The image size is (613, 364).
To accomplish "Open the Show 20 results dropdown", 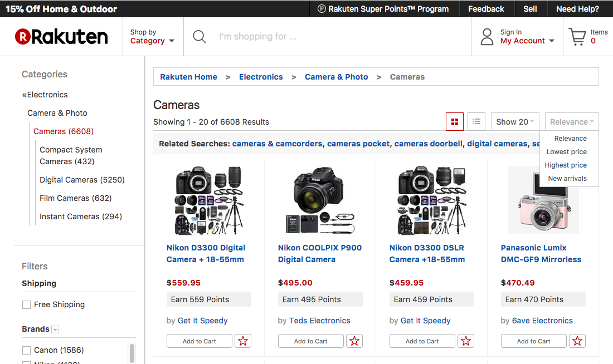I will (515, 122).
